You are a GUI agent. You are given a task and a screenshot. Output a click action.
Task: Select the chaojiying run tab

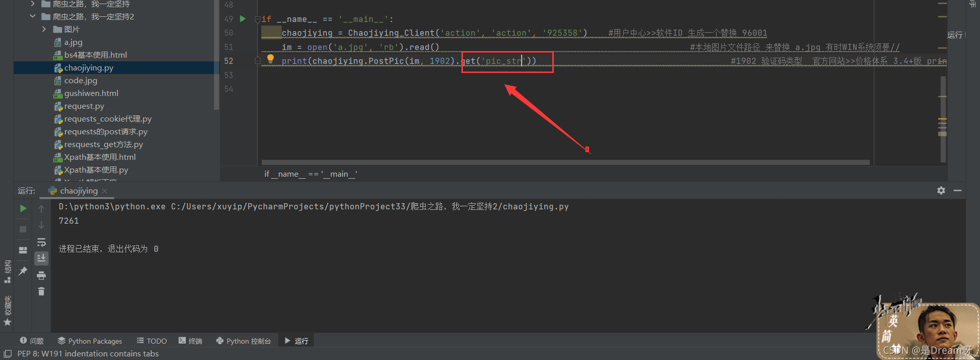(x=78, y=191)
